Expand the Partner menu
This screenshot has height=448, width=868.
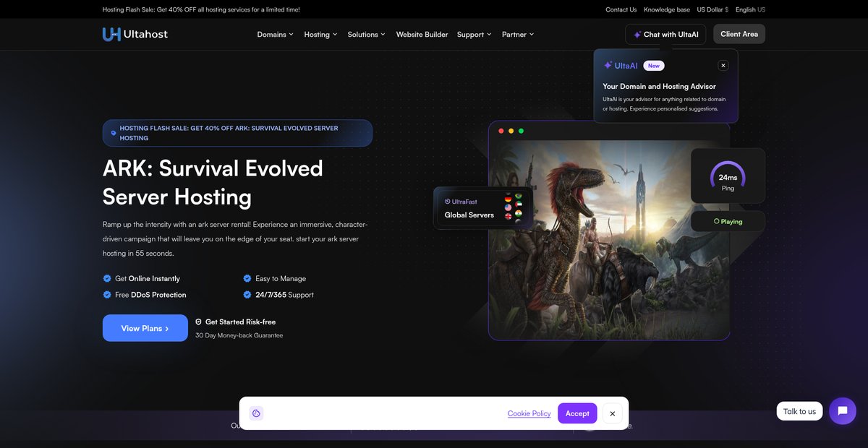click(x=518, y=35)
